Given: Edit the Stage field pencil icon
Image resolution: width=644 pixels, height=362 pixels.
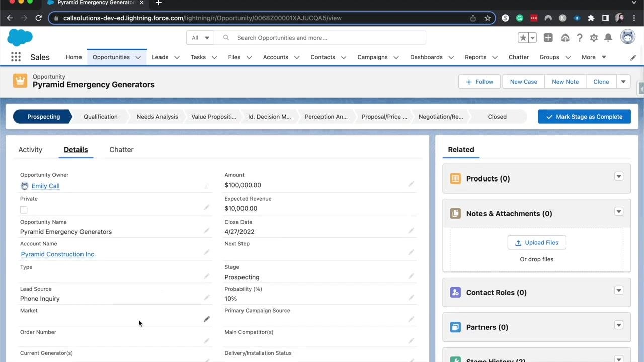Looking at the screenshot, I should coord(411,276).
